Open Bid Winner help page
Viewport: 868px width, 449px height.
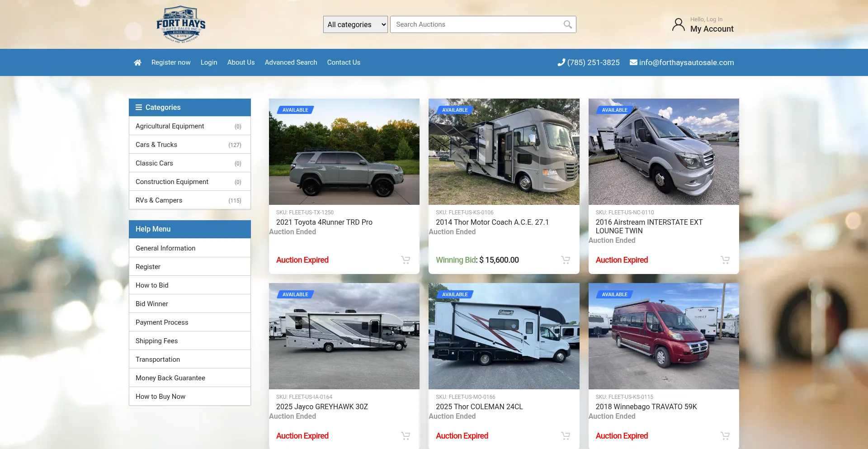coord(190,304)
